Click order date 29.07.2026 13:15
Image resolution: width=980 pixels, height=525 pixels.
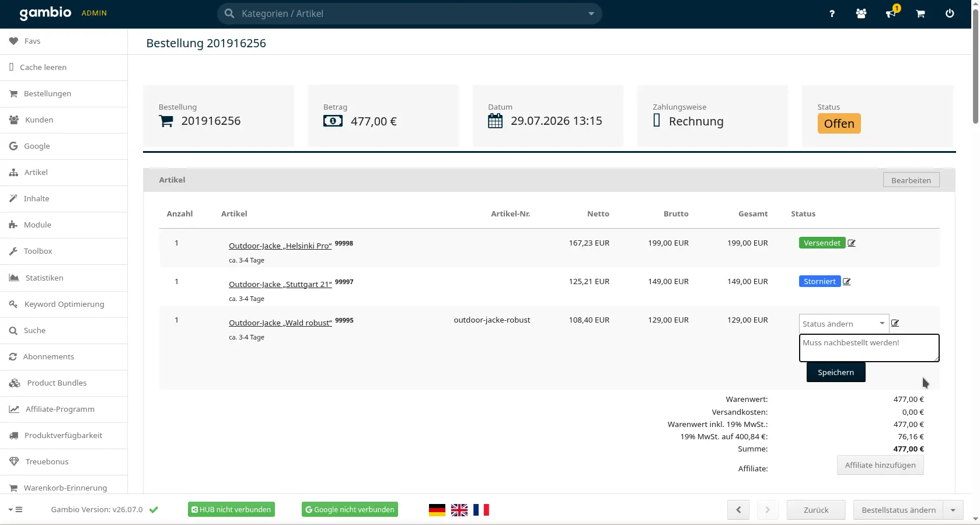click(556, 121)
